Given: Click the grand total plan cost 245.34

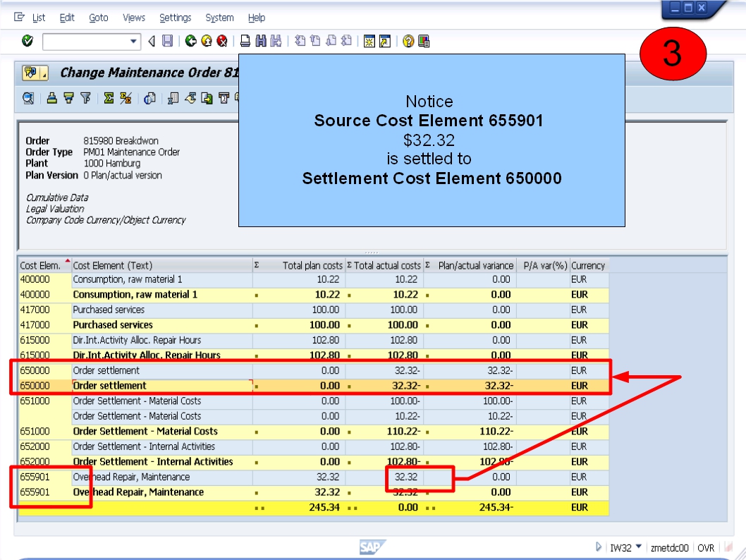Looking at the screenshot, I should tap(324, 507).
